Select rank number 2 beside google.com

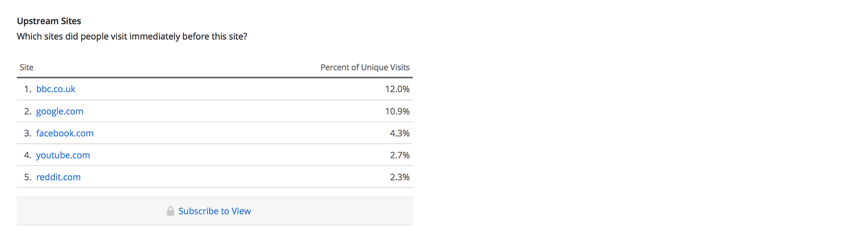click(27, 111)
